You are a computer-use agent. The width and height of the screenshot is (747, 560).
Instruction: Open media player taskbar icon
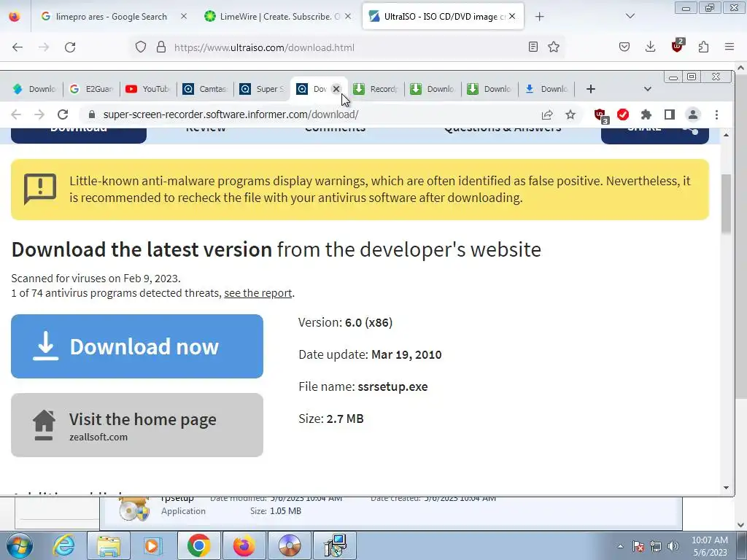153,545
